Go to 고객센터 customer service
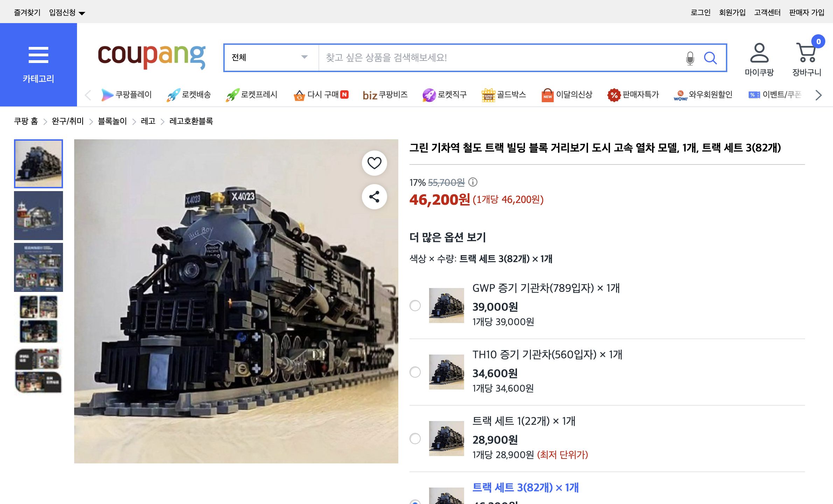The image size is (833, 504). 766,12
